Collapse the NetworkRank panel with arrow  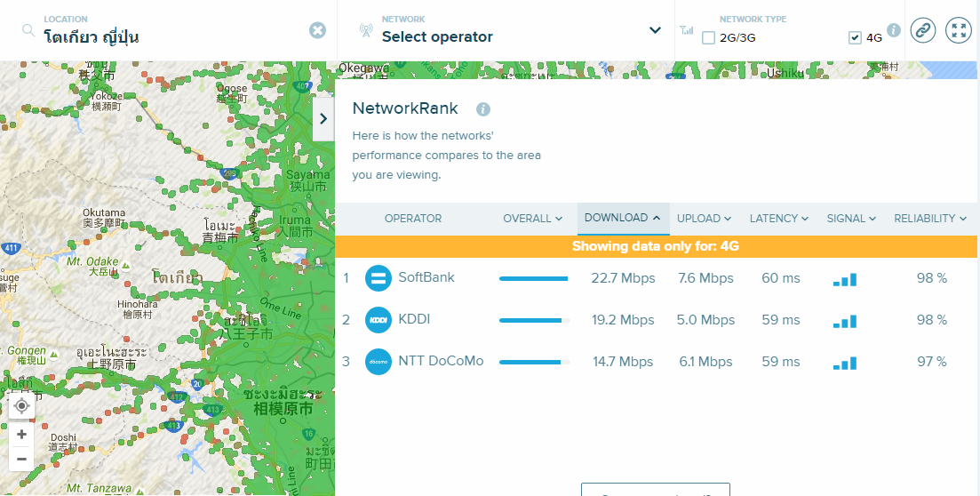(x=323, y=119)
